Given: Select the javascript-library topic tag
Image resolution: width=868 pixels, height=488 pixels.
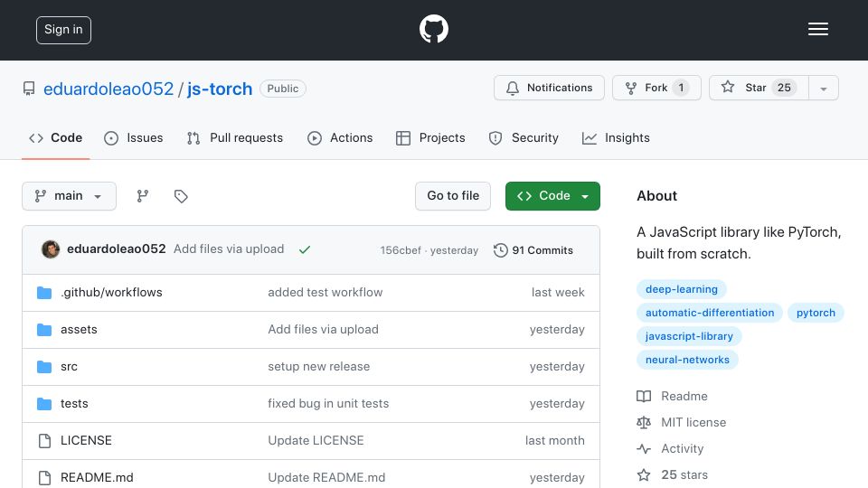Looking at the screenshot, I should [689, 336].
